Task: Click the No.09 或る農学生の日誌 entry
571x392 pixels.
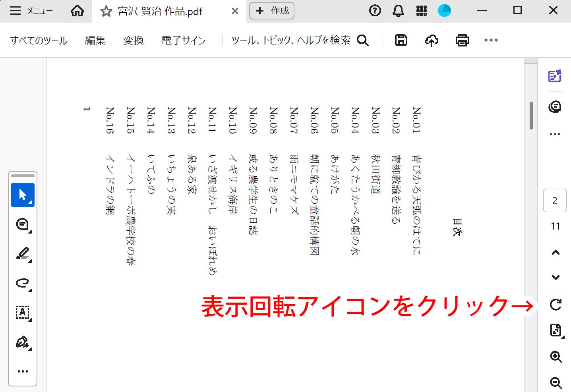Action: [x=253, y=170]
